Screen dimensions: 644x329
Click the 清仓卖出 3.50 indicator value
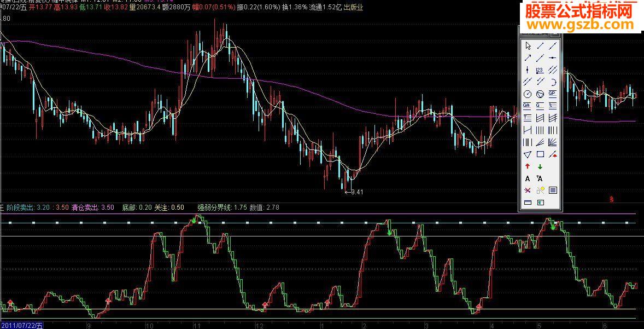point(92,207)
